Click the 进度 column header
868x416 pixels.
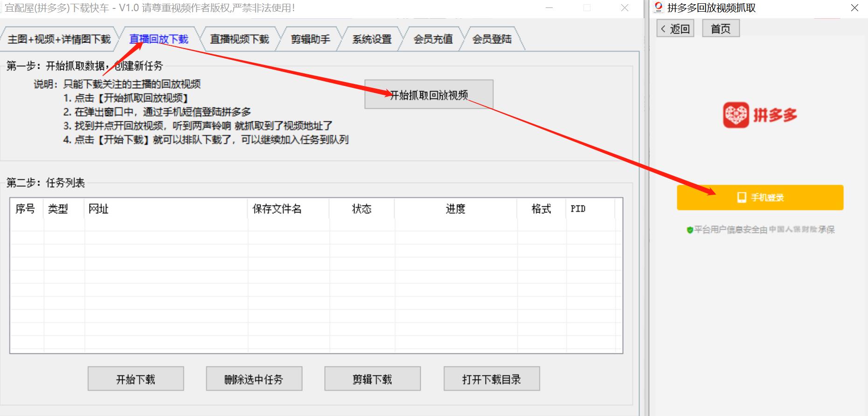point(456,209)
